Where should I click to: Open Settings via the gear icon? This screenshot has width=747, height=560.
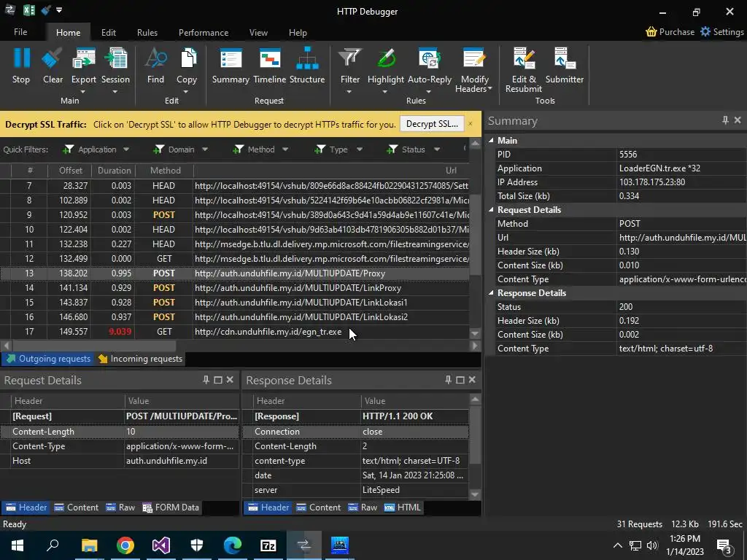click(705, 32)
